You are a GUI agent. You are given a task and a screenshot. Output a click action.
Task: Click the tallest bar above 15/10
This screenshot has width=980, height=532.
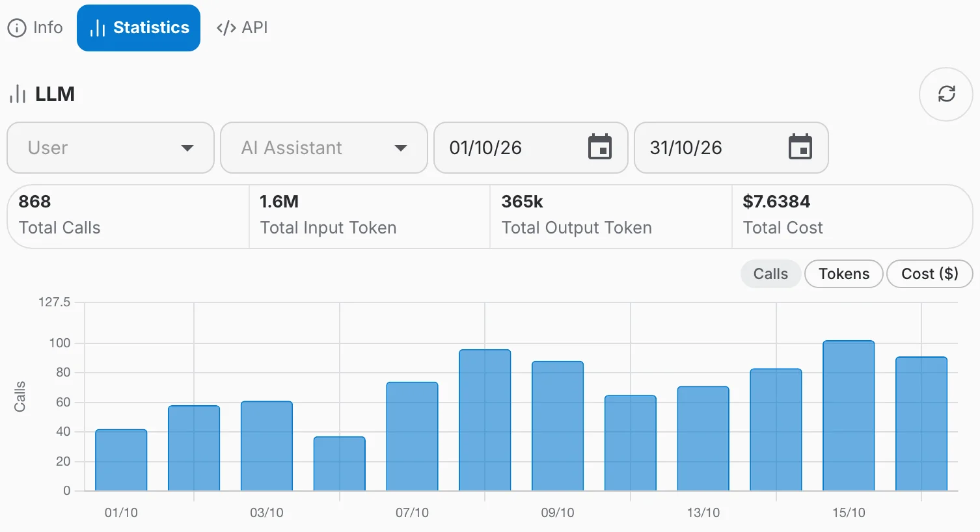(849, 416)
